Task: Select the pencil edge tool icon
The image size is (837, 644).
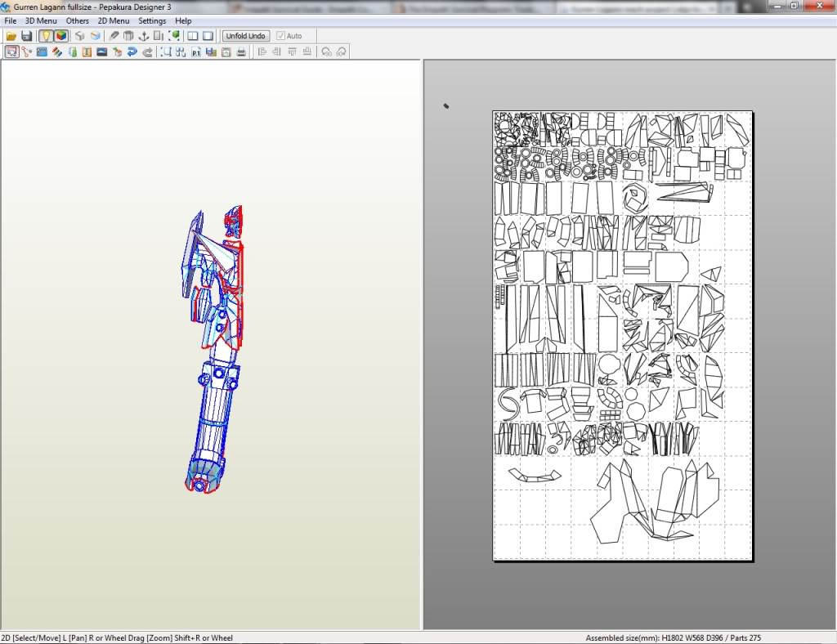Action: [x=114, y=36]
